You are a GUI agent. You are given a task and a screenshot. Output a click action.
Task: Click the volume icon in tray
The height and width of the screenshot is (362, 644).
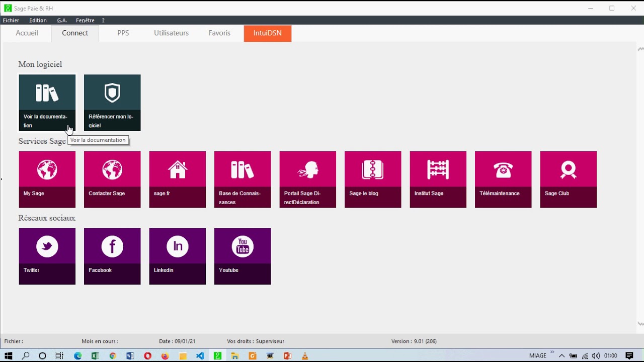pos(596,356)
